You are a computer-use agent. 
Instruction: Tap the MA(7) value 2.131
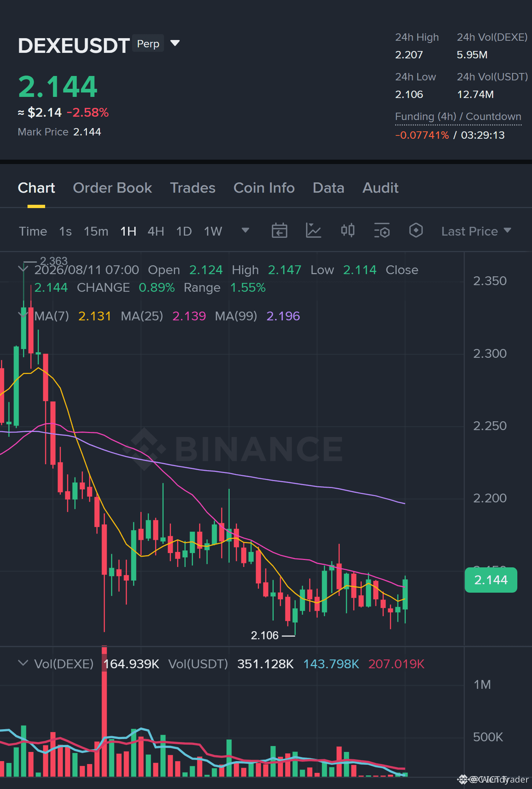[x=95, y=316]
